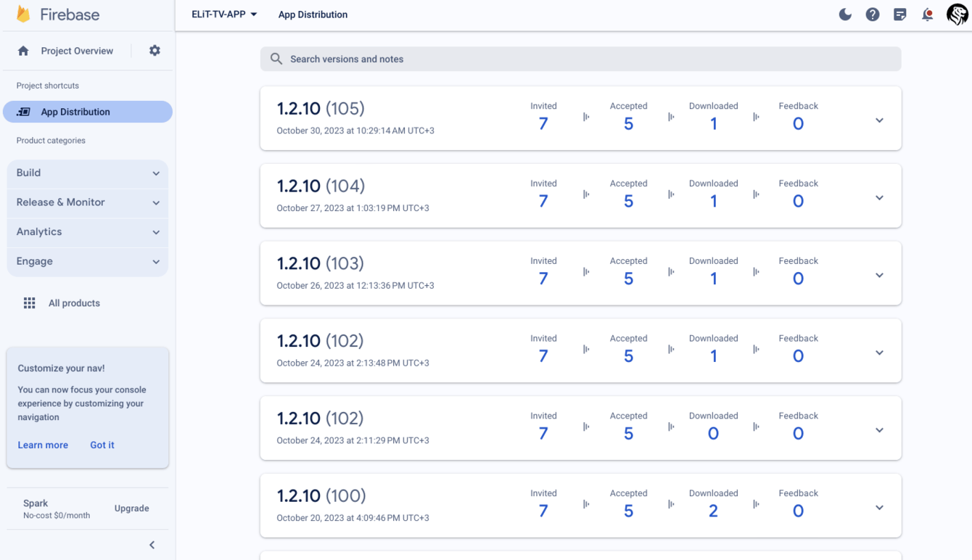Expand the Release & Monitor category

click(x=87, y=202)
